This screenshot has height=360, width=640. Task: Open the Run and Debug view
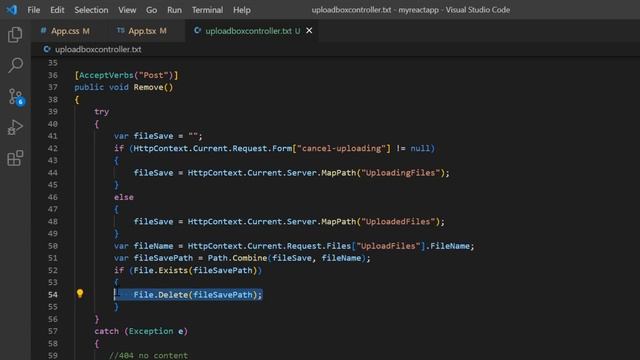[x=15, y=127]
